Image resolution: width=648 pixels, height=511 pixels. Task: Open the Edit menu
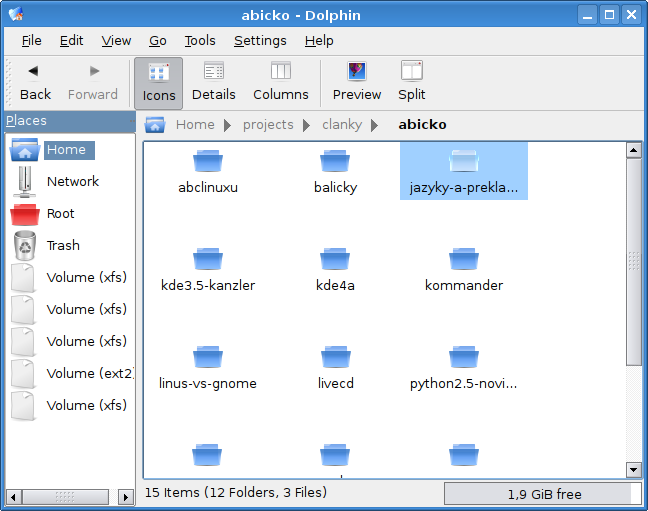[x=71, y=41]
